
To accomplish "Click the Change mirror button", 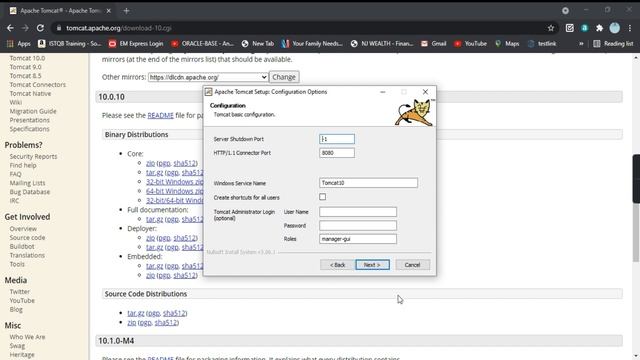I will point(284,77).
